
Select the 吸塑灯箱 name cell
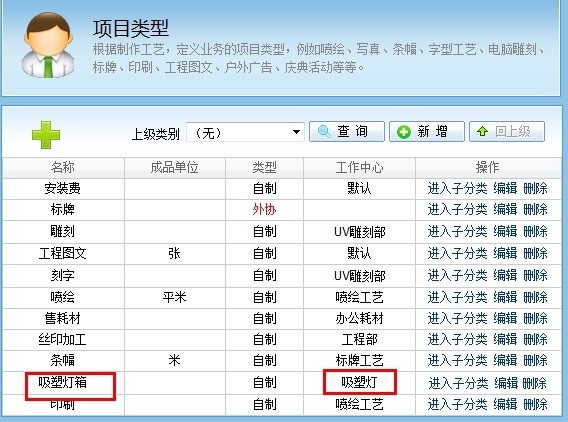coord(63,383)
